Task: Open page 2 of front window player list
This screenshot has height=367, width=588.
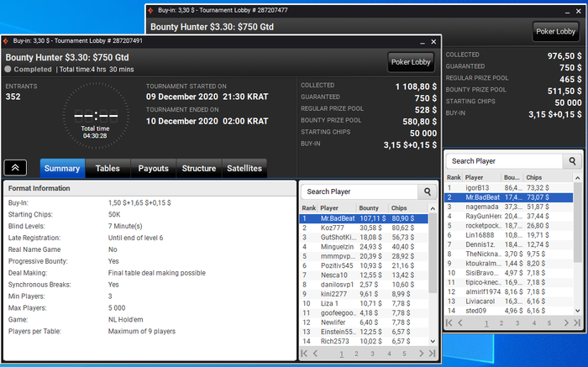Action: tap(356, 354)
